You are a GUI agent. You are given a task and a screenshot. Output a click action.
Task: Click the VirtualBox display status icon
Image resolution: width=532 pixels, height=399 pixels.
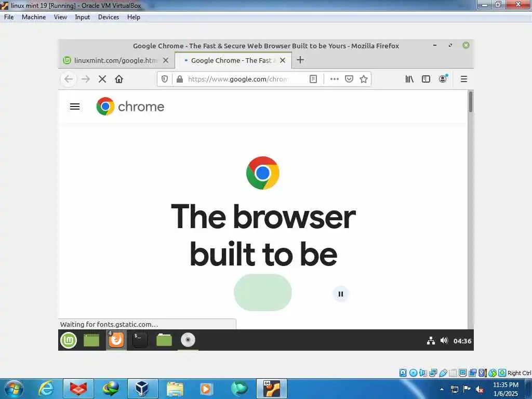(462, 373)
